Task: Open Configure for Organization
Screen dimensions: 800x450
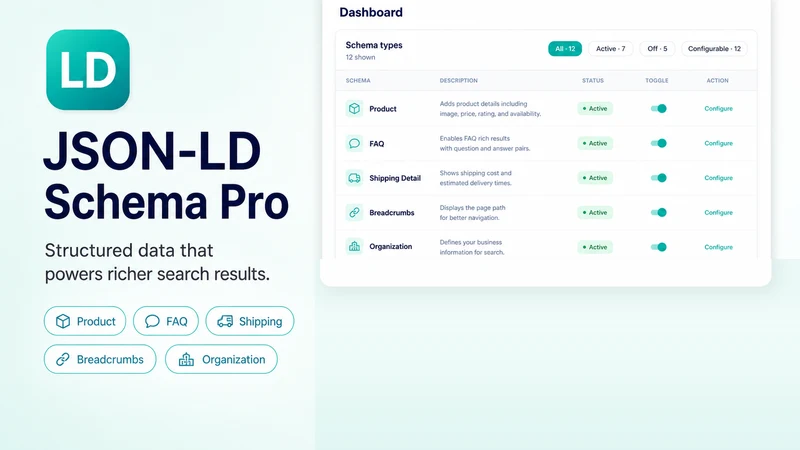Action: (x=718, y=247)
